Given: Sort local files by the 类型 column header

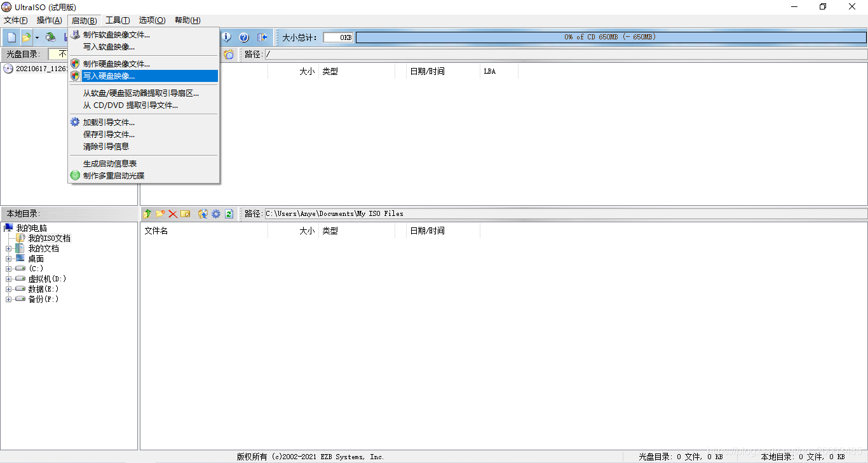Looking at the screenshot, I should click(x=356, y=231).
